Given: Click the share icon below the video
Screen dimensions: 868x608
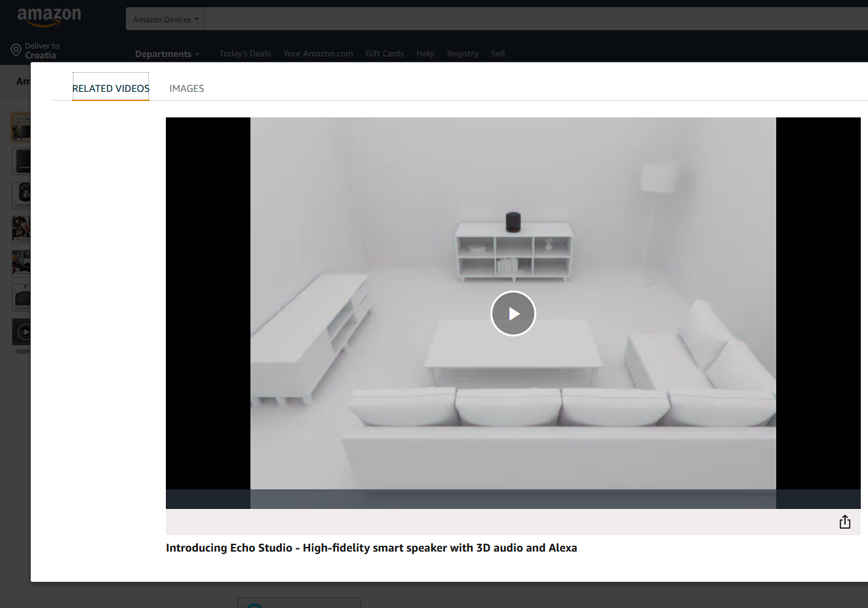Looking at the screenshot, I should point(844,522).
